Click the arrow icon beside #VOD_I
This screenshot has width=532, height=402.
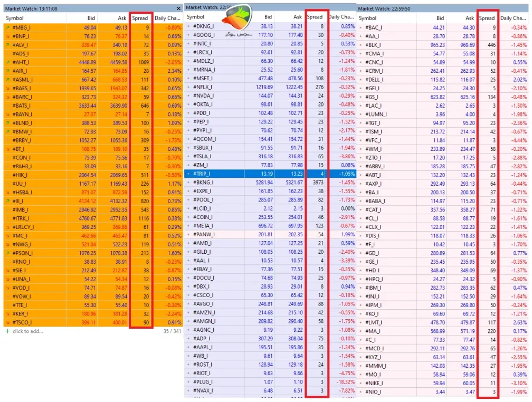pyautogui.click(x=7, y=288)
